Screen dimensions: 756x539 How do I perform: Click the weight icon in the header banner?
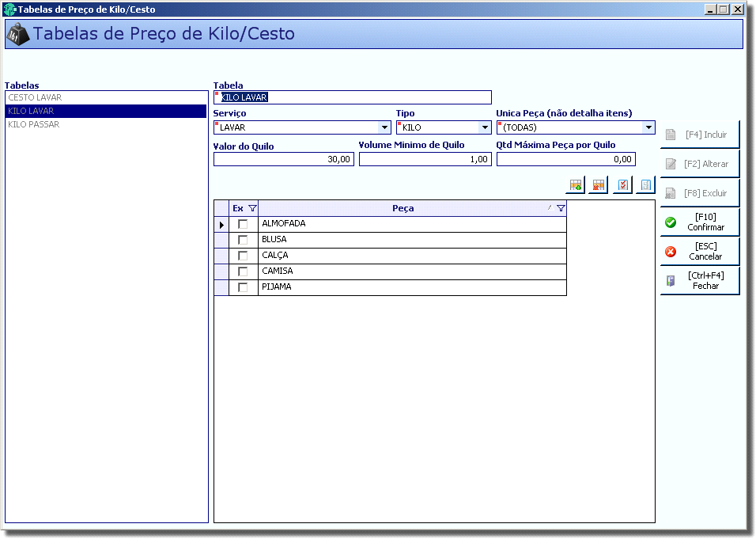coord(18,34)
